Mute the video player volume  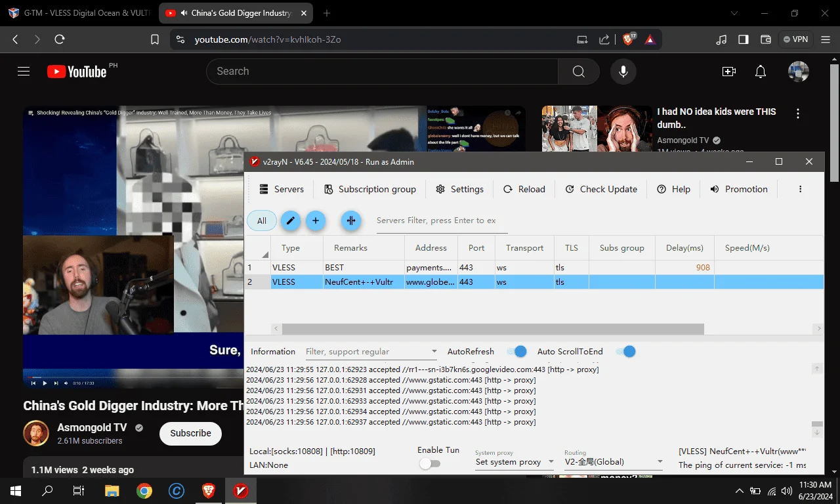[66, 383]
